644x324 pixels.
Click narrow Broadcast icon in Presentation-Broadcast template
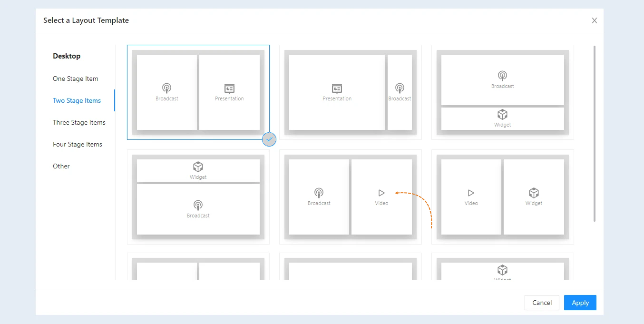tap(400, 88)
